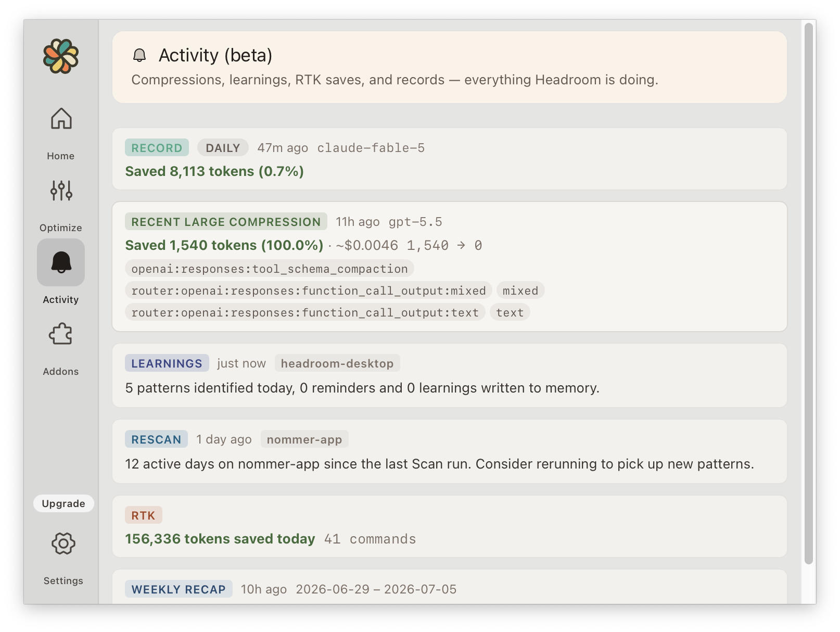Select the Activity bell icon in sidebar
The height and width of the screenshot is (632, 840).
pyautogui.click(x=61, y=262)
